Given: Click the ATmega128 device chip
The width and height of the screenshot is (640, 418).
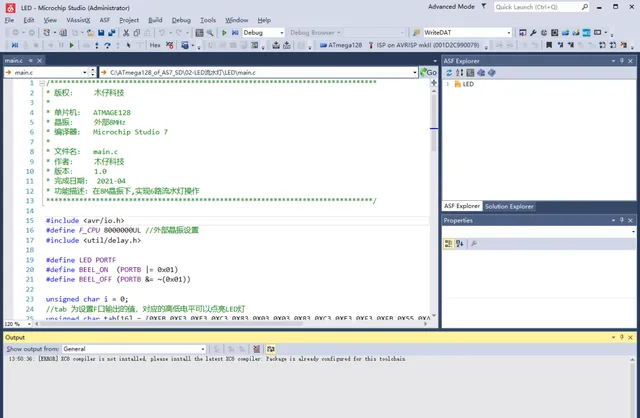Looking at the screenshot, I should point(341,45).
